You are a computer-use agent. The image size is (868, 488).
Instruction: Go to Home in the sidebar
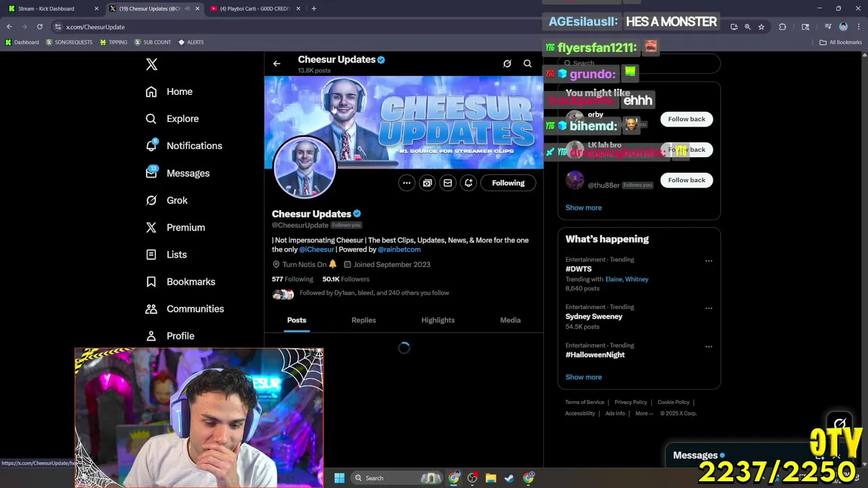click(170, 91)
